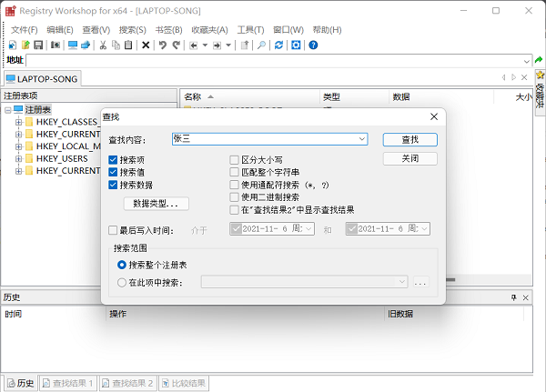Click the delete X toolbar icon

click(x=146, y=45)
